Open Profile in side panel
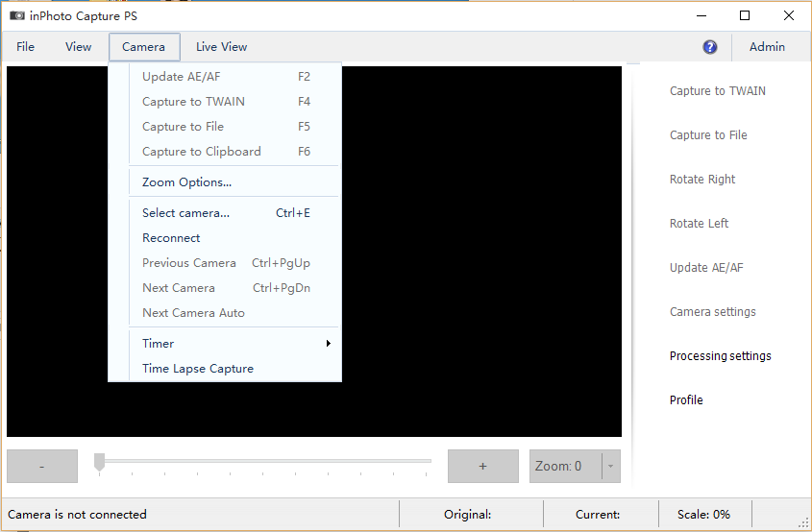The width and height of the screenshot is (812, 532). [x=686, y=400]
